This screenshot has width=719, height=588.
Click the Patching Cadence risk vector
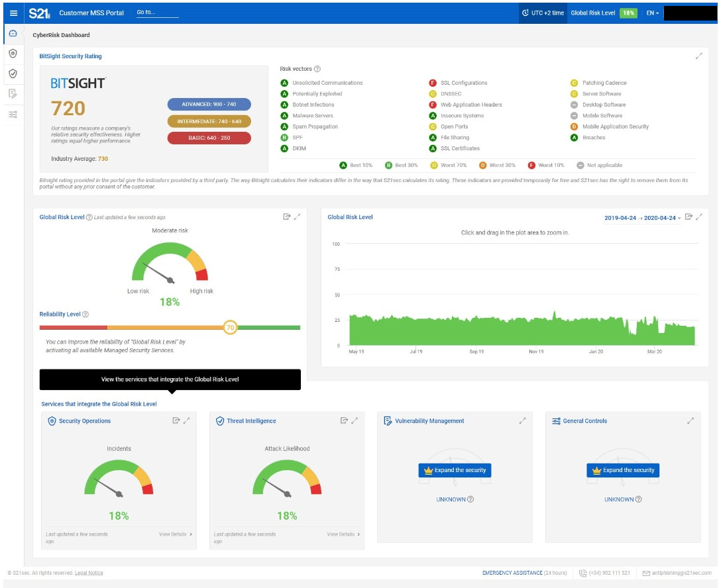click(x=604, y=83)
